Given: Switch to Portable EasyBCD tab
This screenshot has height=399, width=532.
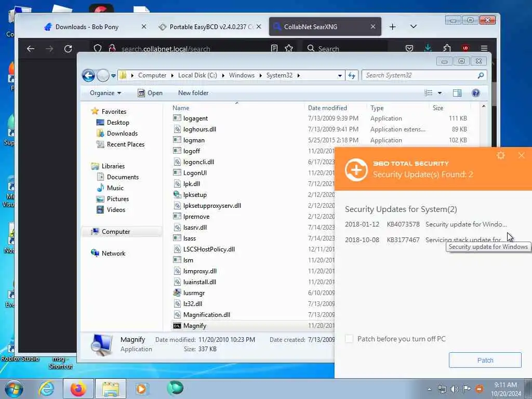Looking at the screenshot, I should [x=210, y=27].
